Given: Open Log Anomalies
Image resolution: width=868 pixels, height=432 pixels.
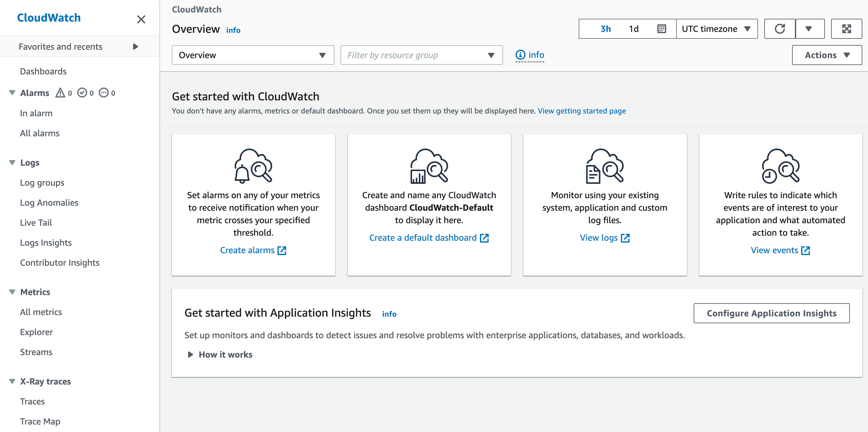Looking at the screenshot, I should (x=49, y=203).
